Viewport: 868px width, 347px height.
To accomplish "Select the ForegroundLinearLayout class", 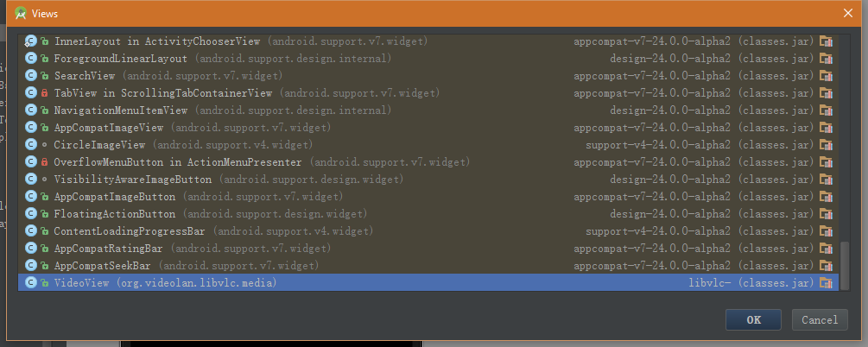I will (x=428, y=58).
